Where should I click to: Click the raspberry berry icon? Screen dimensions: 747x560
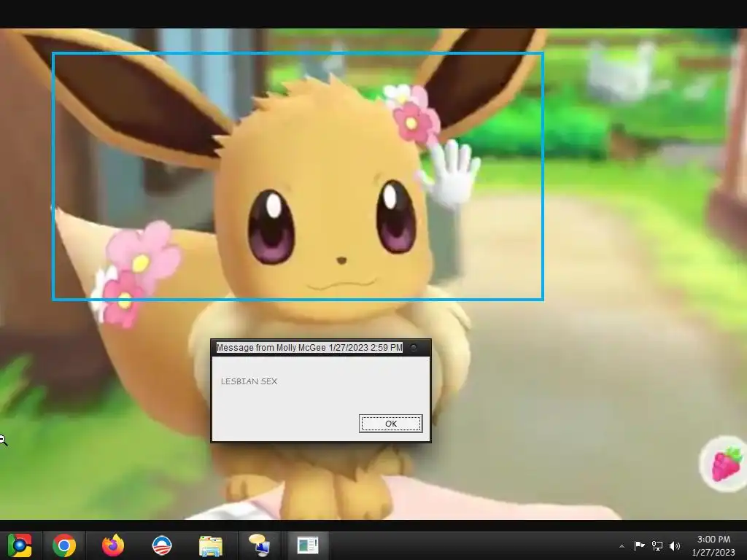tap(726, 463)
